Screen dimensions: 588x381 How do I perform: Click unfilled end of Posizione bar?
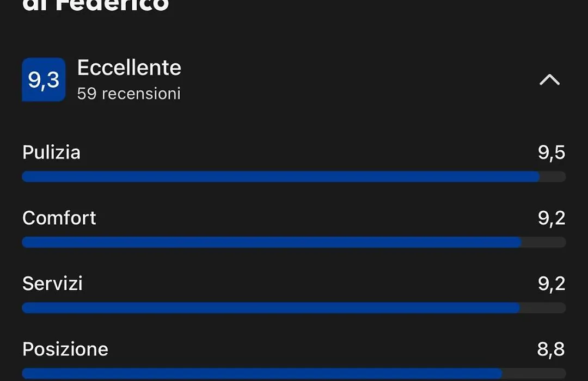click(x=534, y=373)
